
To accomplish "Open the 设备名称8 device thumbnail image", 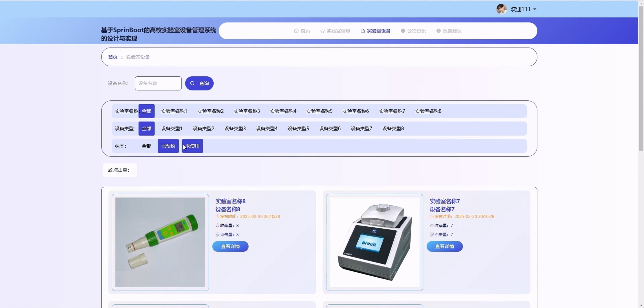I will point(160,242).
